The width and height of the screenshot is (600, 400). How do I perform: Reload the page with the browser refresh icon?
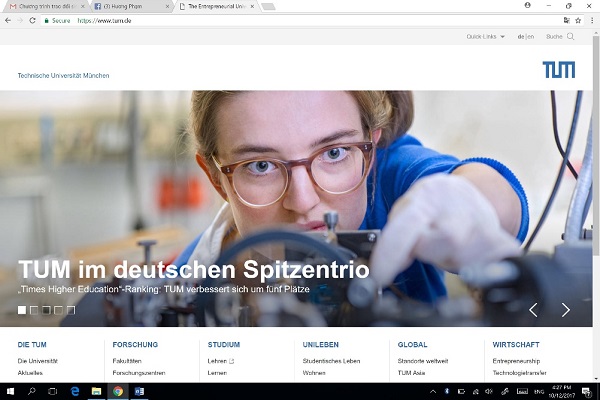32,20
